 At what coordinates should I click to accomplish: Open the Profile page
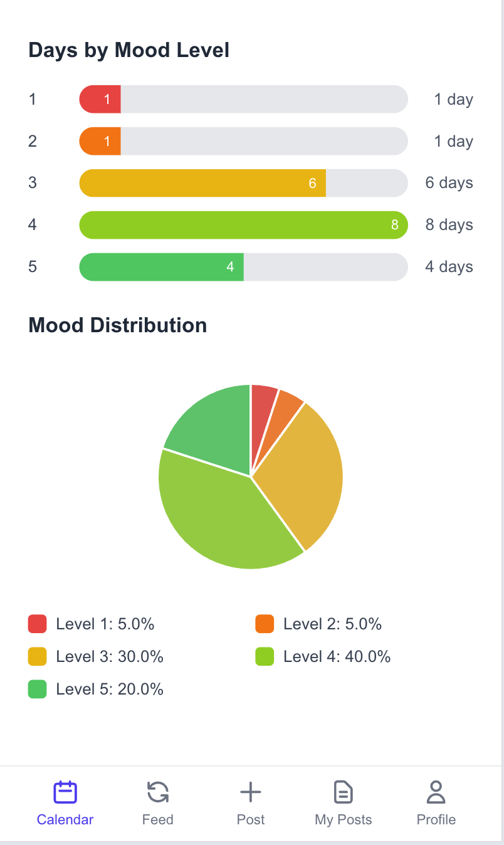(x=436, y=819)
